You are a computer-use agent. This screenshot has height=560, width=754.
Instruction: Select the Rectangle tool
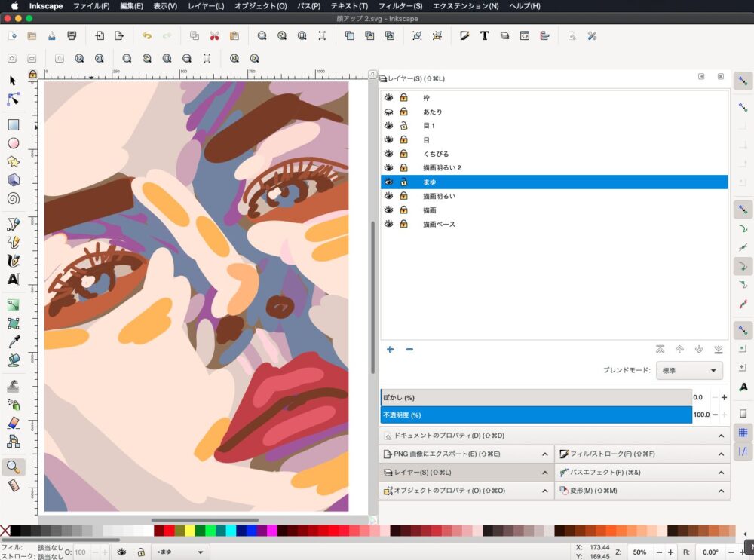(x=13, y=125)
